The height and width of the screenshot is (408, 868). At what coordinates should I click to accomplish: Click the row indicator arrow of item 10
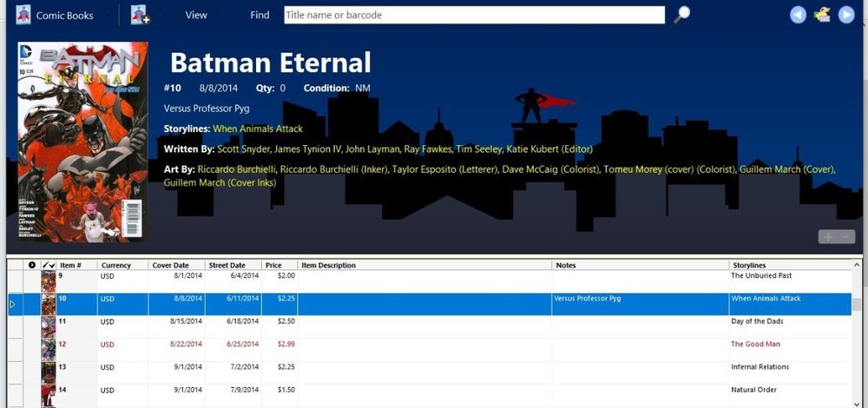click(13, 304)
